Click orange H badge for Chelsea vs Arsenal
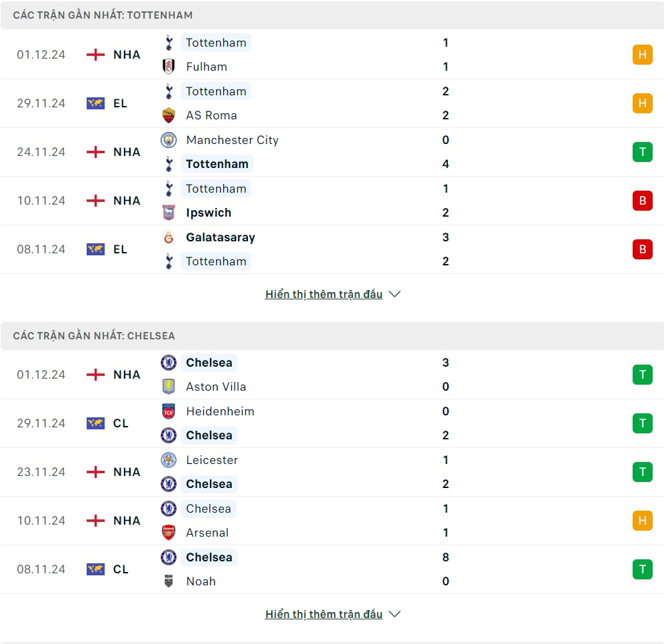Image resolution: width=664 pixels, height=644 pixels. point(642,521)
